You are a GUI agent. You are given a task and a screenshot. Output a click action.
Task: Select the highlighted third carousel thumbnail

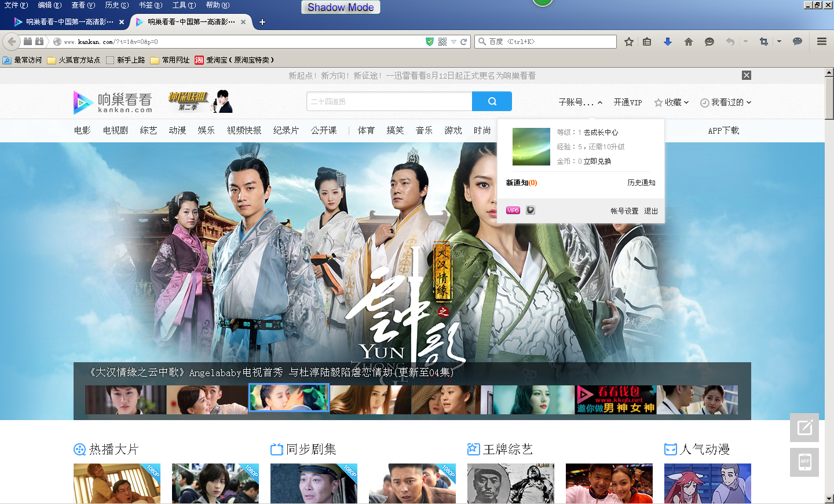tap(289, 398)
